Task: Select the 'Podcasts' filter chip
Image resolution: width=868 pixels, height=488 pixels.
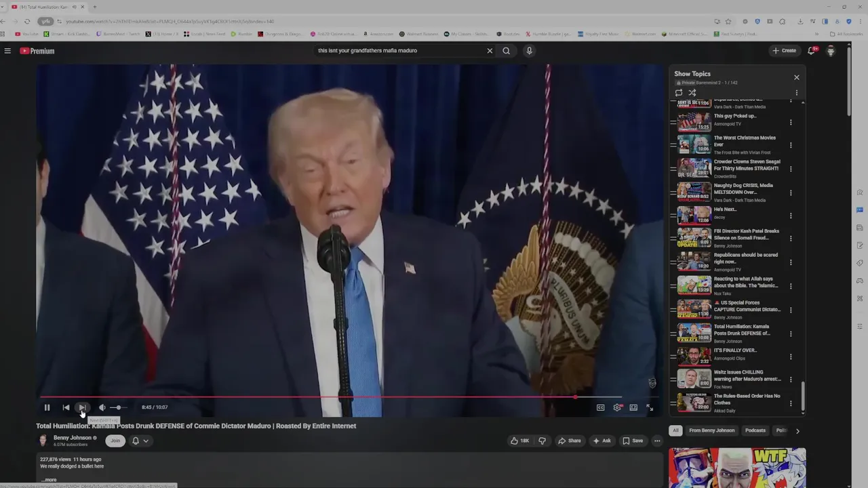Action: (755, 430)
